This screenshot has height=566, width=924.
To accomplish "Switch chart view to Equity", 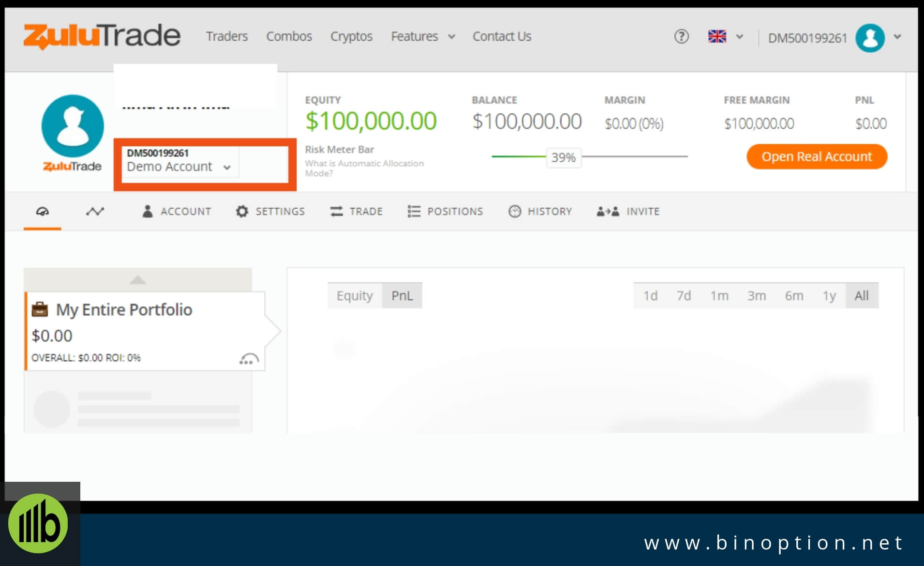I will tap(355, 296).
